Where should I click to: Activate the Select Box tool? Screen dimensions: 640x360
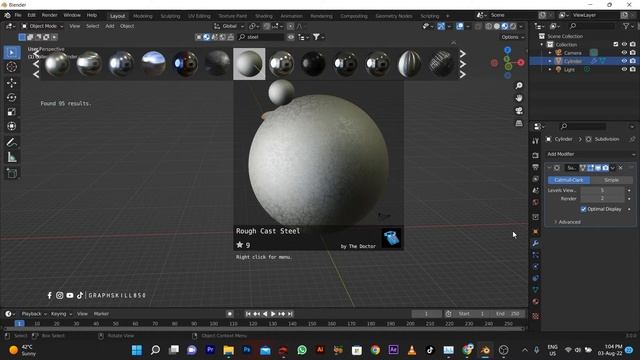tap(11, 53)
